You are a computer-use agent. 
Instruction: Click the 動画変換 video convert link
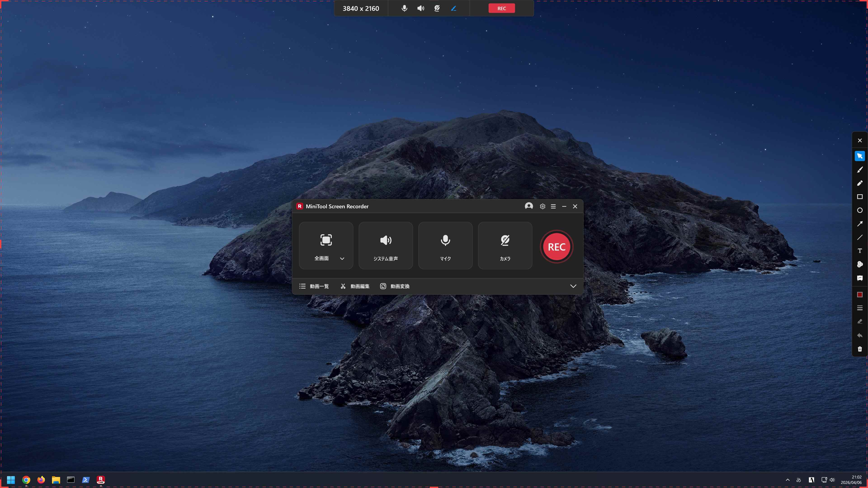[395, 286]
